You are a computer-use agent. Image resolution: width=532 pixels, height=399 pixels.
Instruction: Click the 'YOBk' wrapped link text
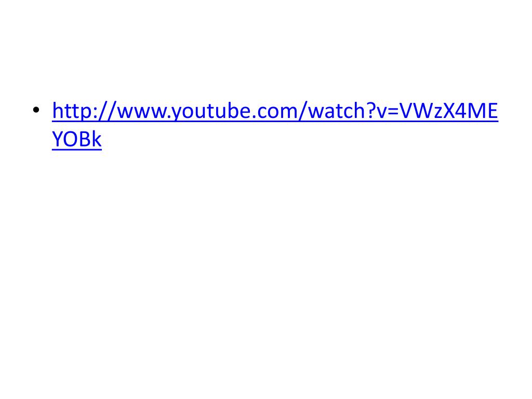point(77,139)
